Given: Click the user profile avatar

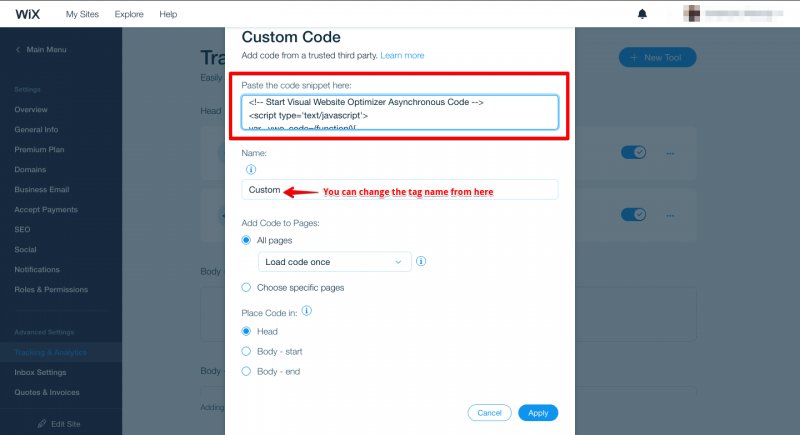Looking at the screenshot, I should coord(691,14).
